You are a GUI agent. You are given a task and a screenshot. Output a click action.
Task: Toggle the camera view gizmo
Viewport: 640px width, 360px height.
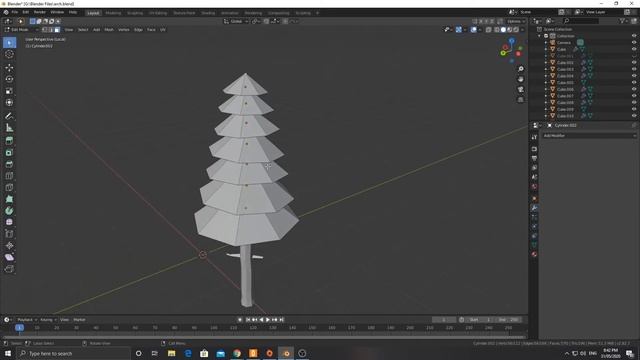(521, 89)
